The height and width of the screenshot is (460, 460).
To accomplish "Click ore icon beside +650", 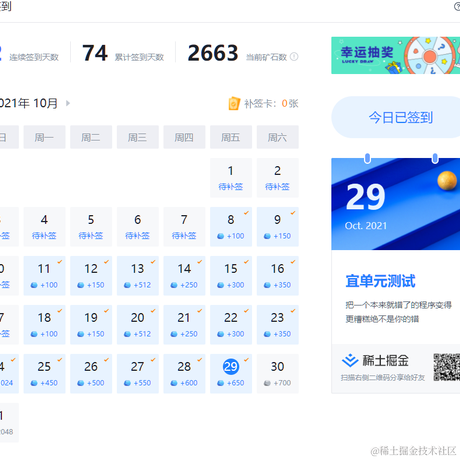I will [x=220, y=383].
